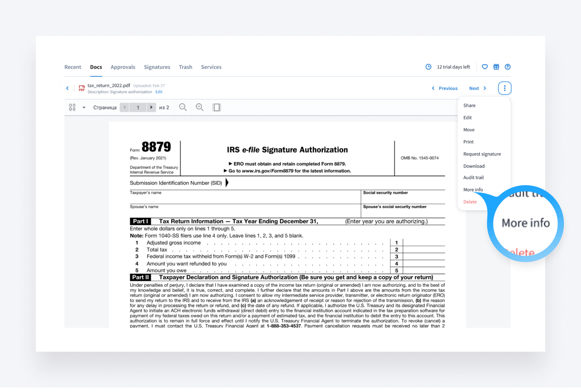
Task: Click the thumbnail grid view icon
Action: 72,108
